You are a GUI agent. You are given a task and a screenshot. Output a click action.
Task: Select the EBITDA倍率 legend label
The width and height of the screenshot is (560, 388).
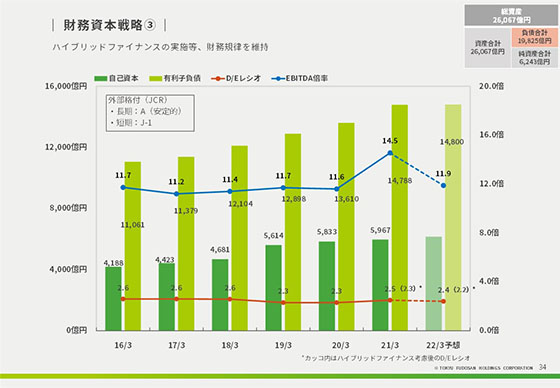306,78
